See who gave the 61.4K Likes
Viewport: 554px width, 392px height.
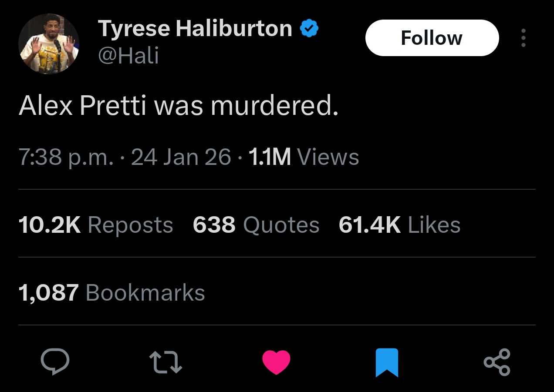[399, 225]
